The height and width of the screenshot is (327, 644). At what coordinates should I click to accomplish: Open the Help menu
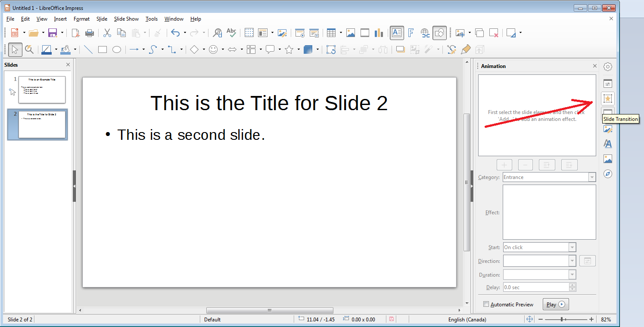196,19
